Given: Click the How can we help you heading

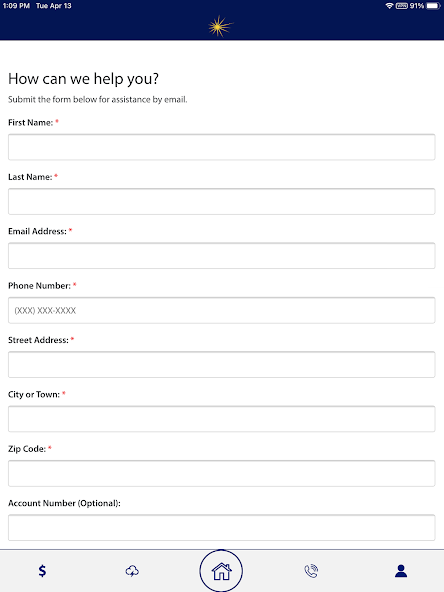Looking at the screenshot, I should [x=83, y=79].
